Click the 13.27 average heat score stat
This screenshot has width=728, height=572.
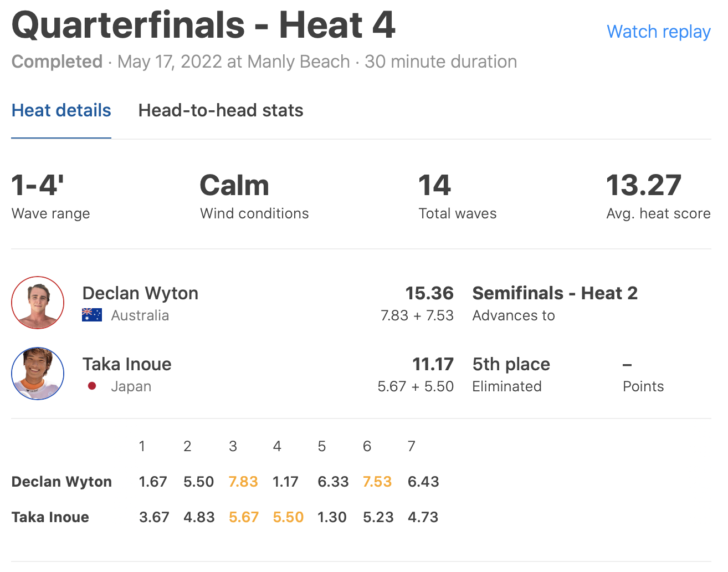[x=644, y=186]
